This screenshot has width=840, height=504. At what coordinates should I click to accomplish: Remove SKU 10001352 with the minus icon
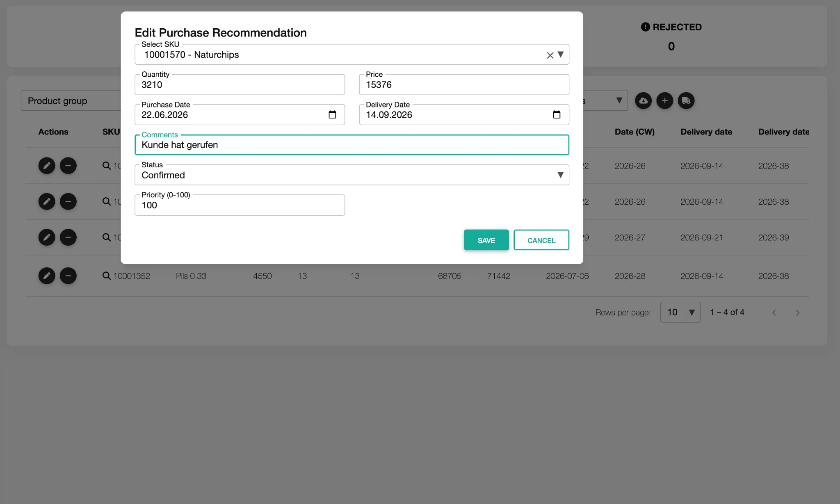68,276
